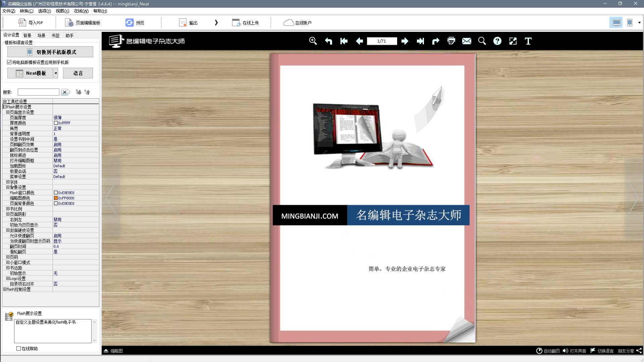
Task: Click the zoom in magnifier icon
Action: [313, 41]
